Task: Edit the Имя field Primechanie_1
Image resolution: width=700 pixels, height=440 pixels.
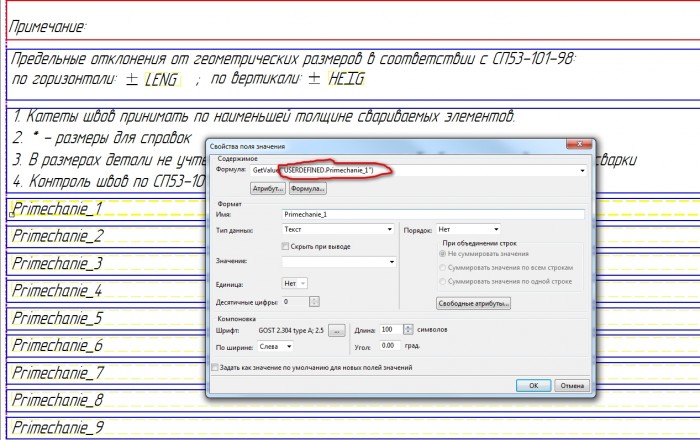Action: pos(433,214)
